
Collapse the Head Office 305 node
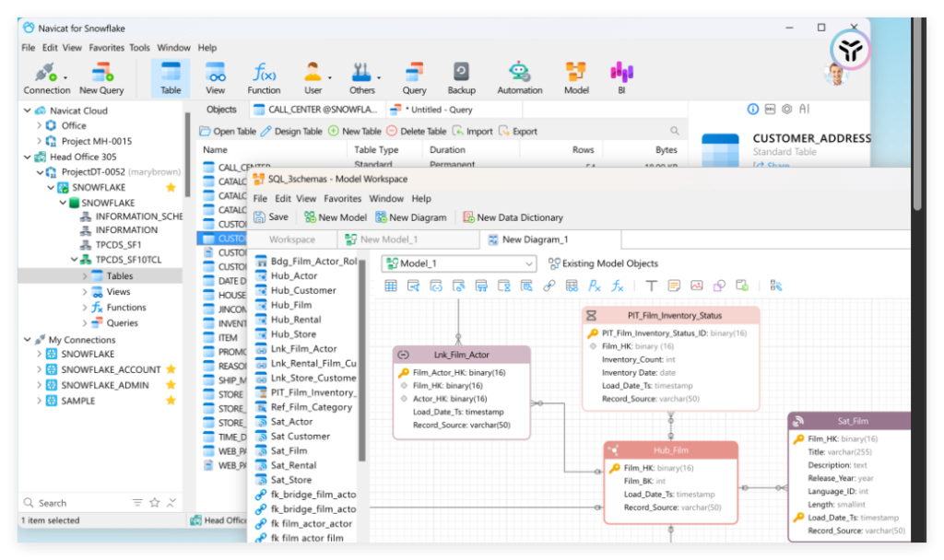27,157
